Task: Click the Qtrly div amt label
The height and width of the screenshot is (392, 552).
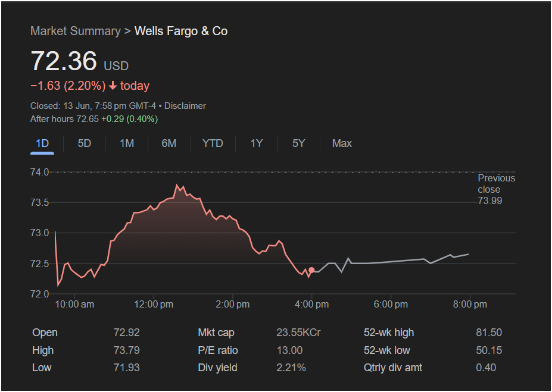Action: tap(393, 368)
